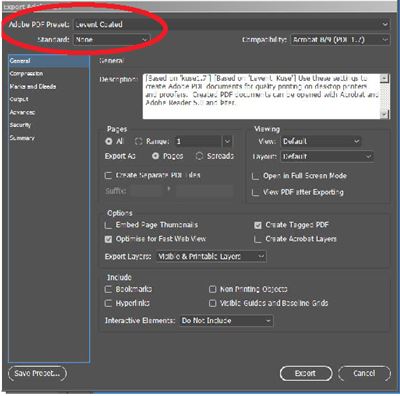Image resolution: width=400 pixels, height=396 pixels.
Task: Open the View dropdown
Action: [321, 141]
